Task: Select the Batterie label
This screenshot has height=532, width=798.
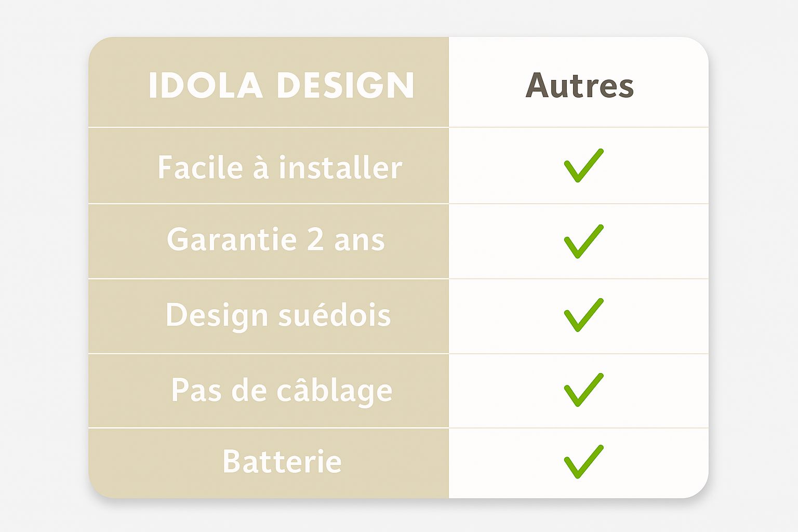Action: (x=282, y=461)
